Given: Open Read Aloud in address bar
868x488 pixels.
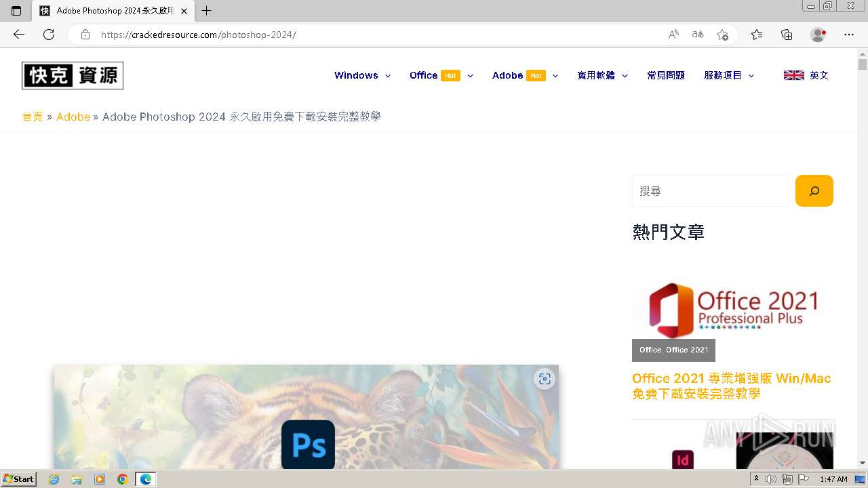Looking at the screenshot, I should [x=673, y=35].
